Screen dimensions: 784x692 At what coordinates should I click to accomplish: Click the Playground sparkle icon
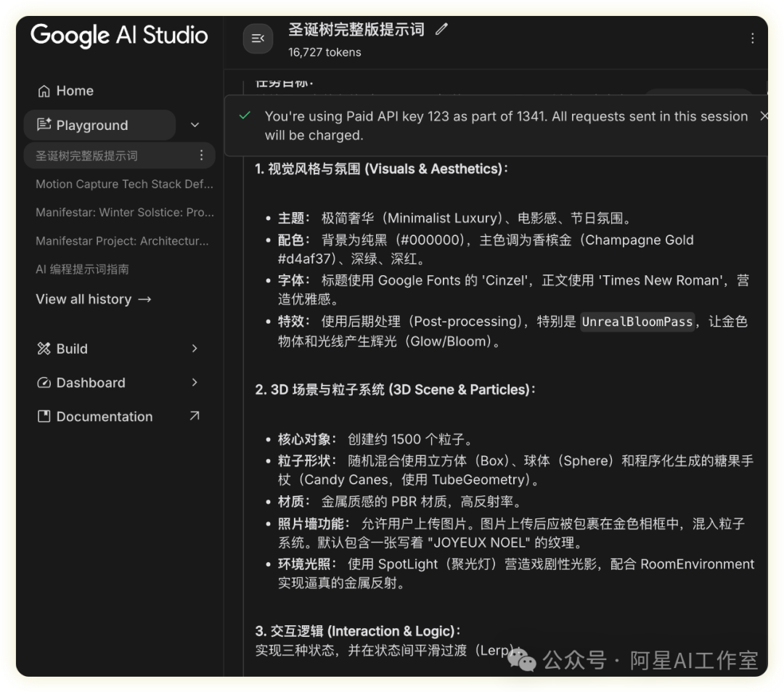pyautogui.click(x=44, y=125)
